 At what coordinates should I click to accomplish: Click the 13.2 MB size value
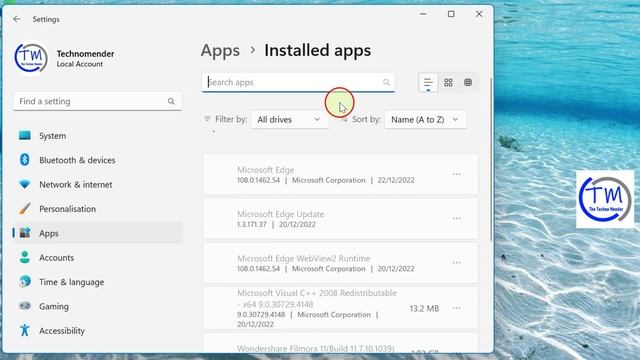[424, 309]
